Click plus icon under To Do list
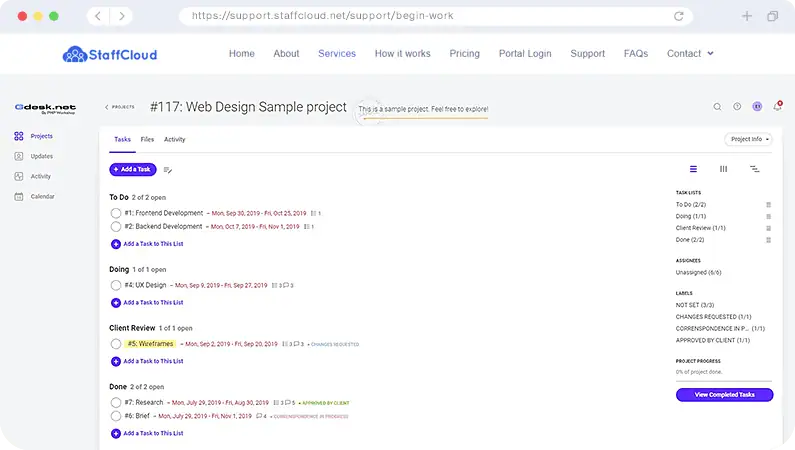This screenshot has width=795, height=450. pos(116,244)
